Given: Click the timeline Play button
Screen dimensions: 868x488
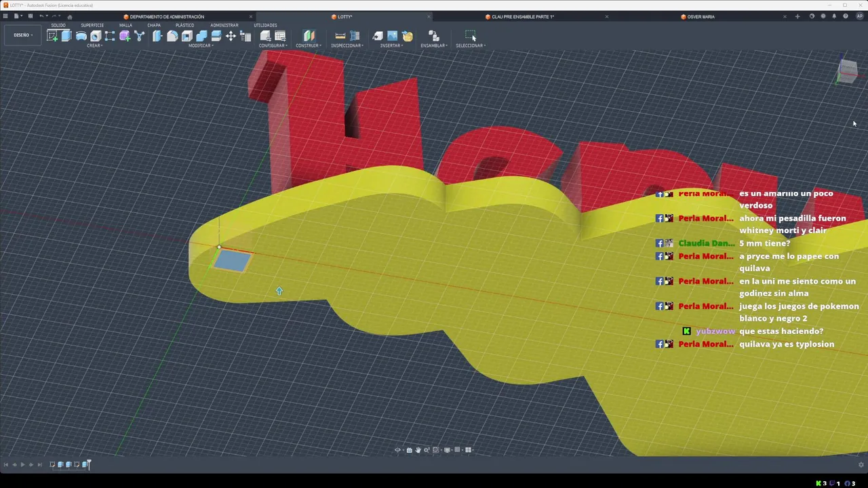Looking at the screenshot, I should coord(22,464).
